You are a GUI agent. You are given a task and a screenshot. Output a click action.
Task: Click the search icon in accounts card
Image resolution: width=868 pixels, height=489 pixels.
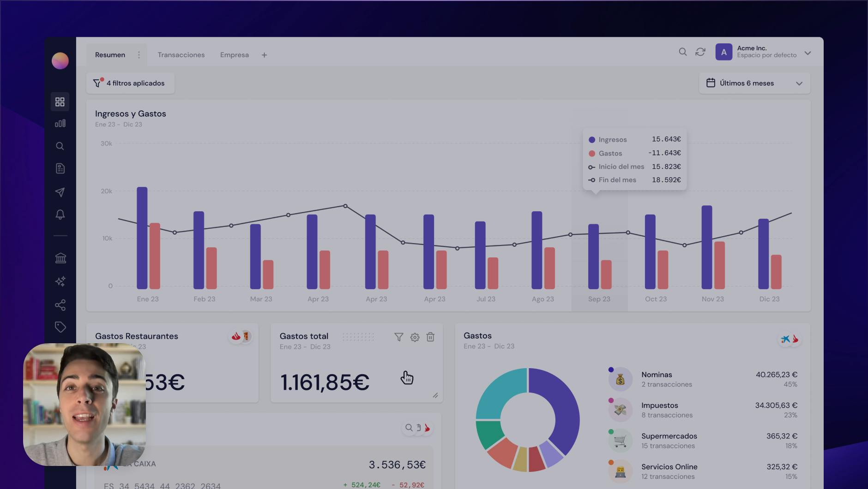tap(409, 428)
